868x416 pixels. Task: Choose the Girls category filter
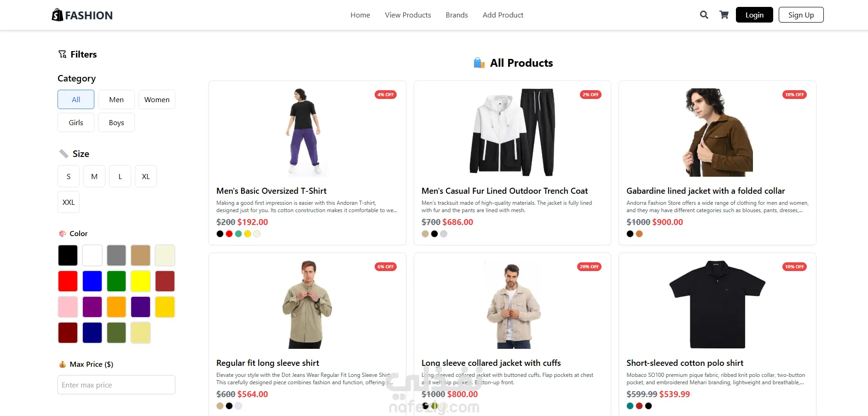[76, 122]
